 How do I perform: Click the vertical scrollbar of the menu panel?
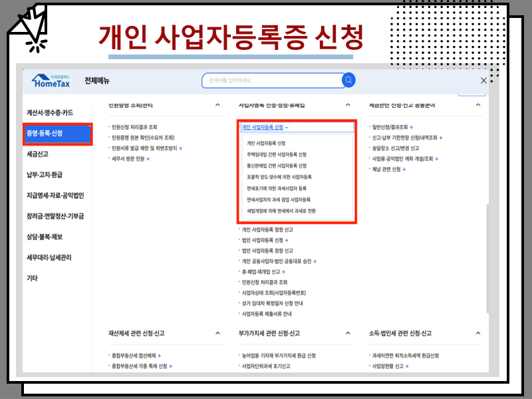tap(487, 259)
